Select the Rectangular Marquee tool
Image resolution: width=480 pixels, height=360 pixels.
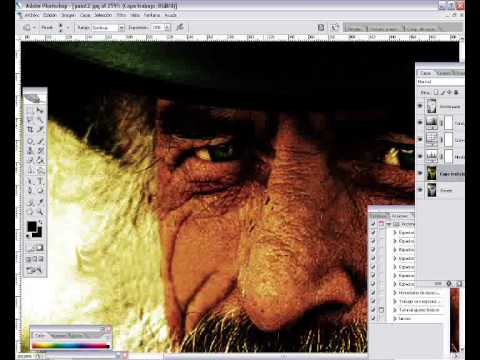tap(30, 110)
